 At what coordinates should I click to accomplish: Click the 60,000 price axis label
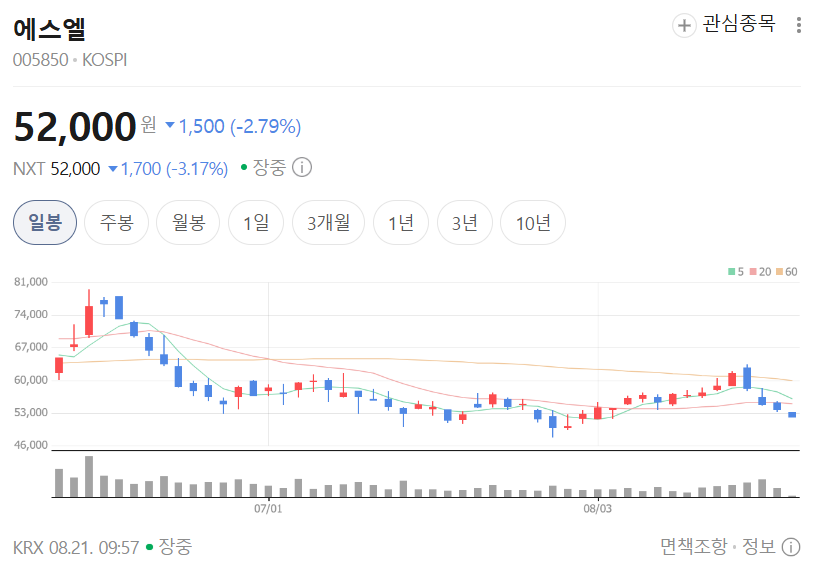[31, 380]
